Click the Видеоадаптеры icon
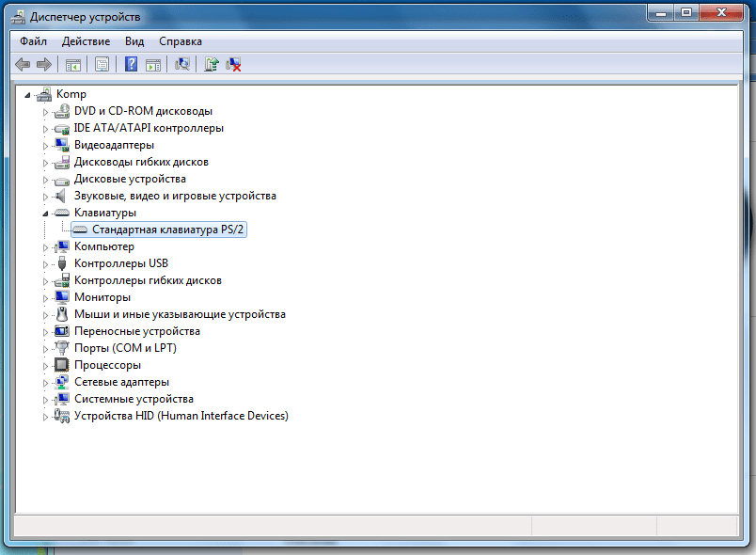This screenshot has height=555, width=756. pyautogui.click(x=62, y=145)
